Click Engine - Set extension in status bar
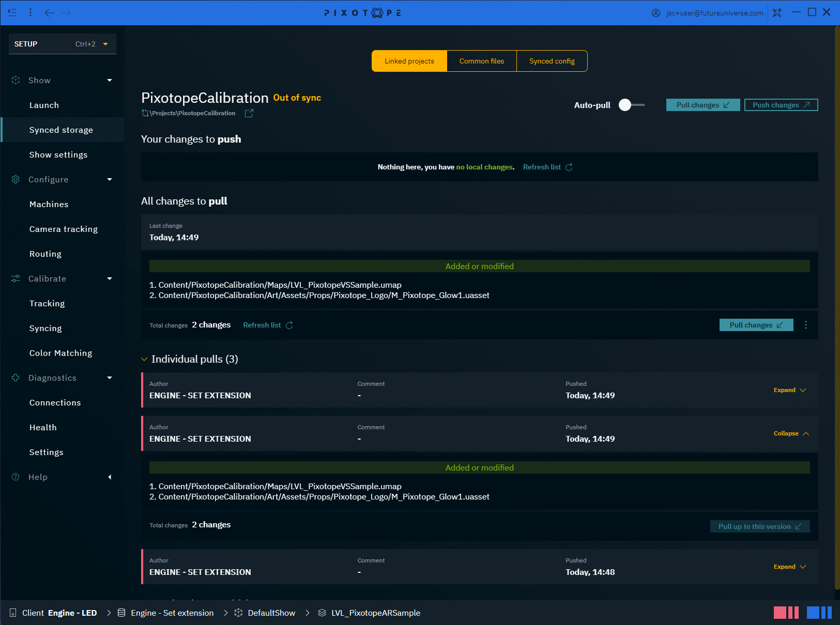 pyautogui.click(x=172, y=613)
